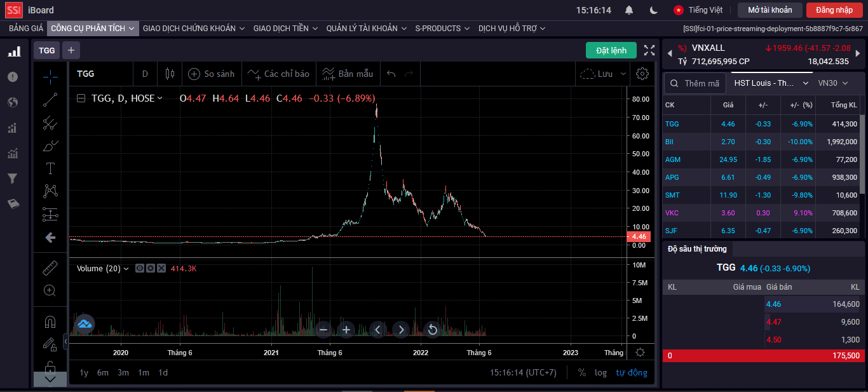Open notifications bell icon

[629, 10]
